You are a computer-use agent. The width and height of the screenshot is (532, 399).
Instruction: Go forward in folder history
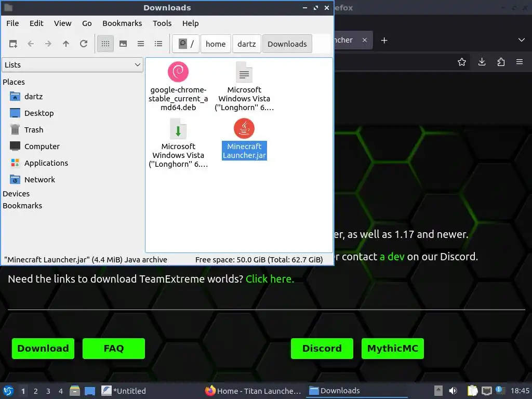(48, 44)
